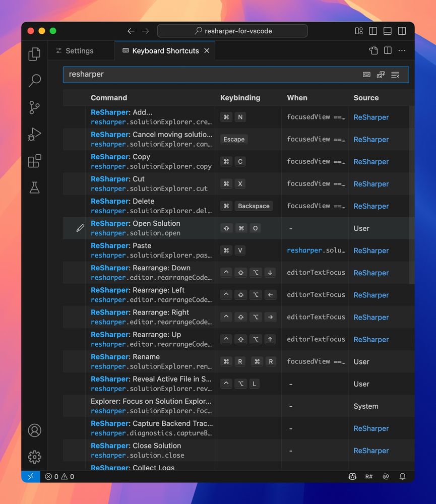This screenshot has height=504, width=436.
Task: Toggle Sort by Precedence in search box
Action: 381,75
